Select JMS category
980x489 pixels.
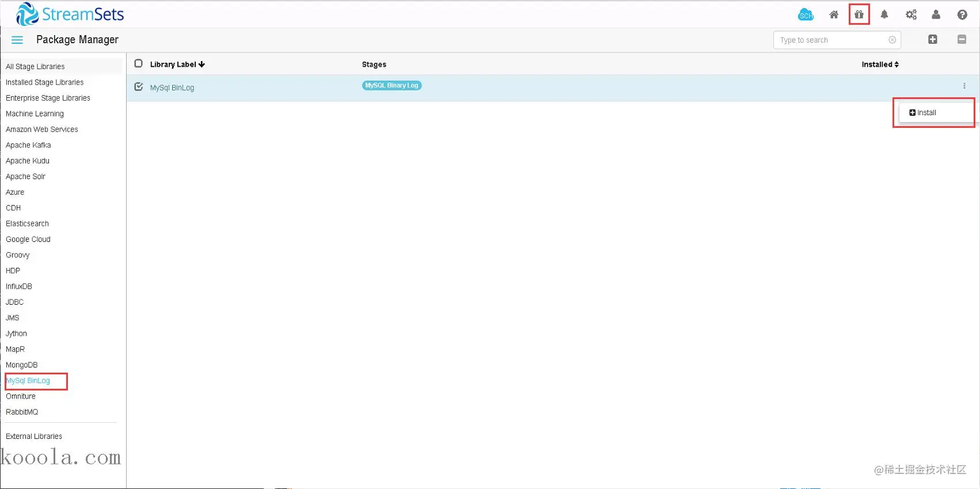coord(13,318)
